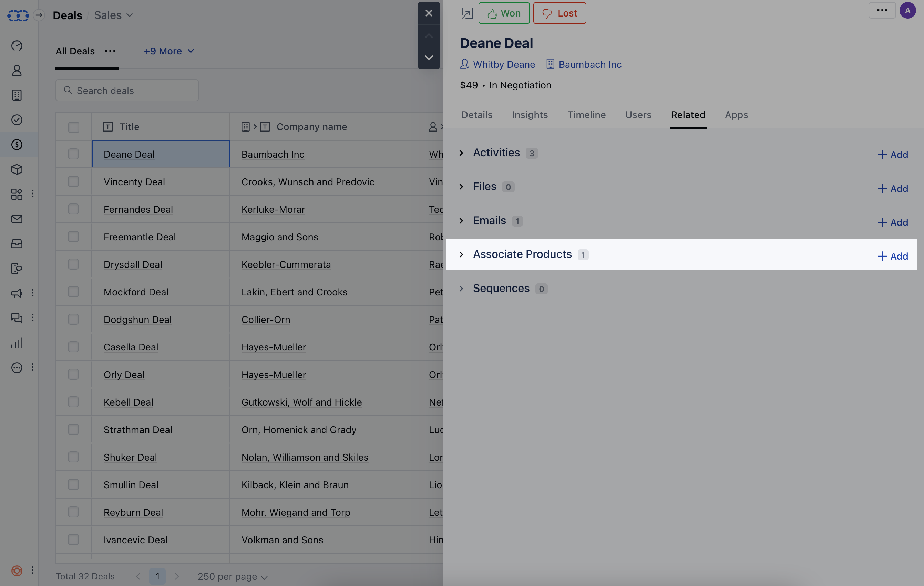Image resolution: width=924 pixels, height=586 pixels.
Task: Open Products cube icon in sidebar
Action: pos(17,169)
